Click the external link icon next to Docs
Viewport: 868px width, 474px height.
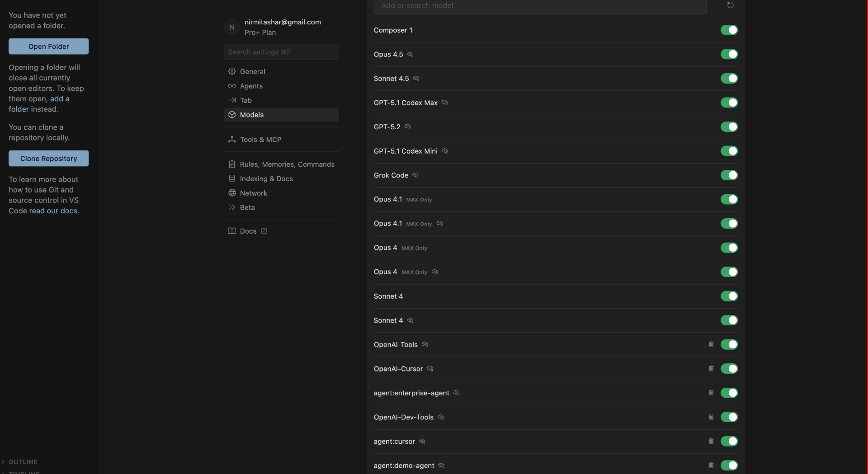(264, 231)
